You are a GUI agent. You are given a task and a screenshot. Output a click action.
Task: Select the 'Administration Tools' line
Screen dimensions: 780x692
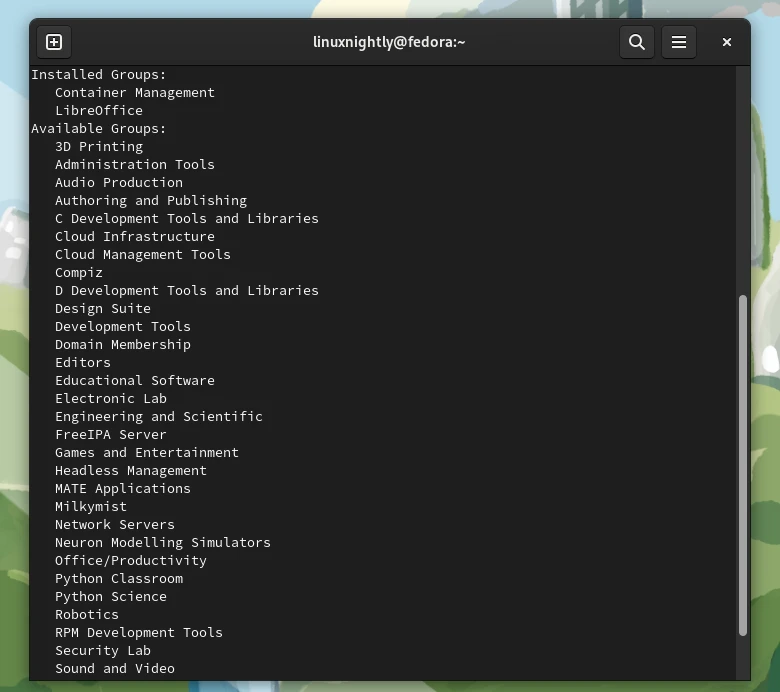[135, 164]
